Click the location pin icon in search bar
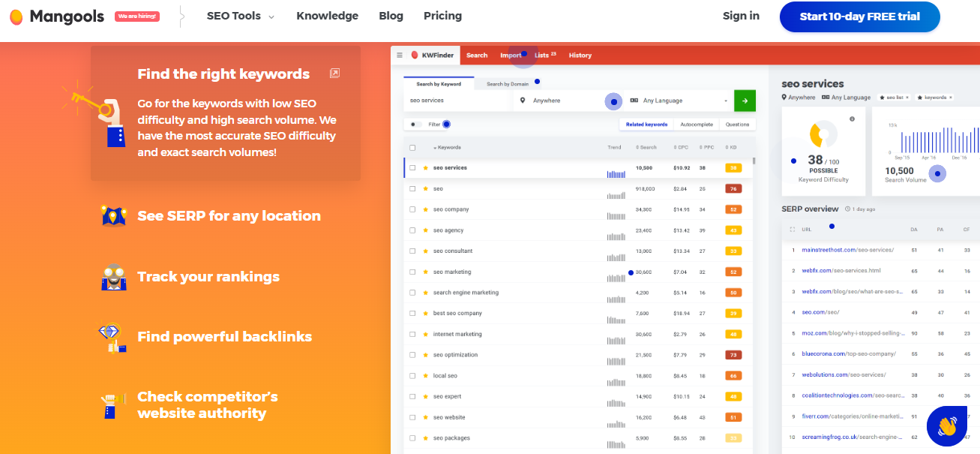 tap(523, 101)
